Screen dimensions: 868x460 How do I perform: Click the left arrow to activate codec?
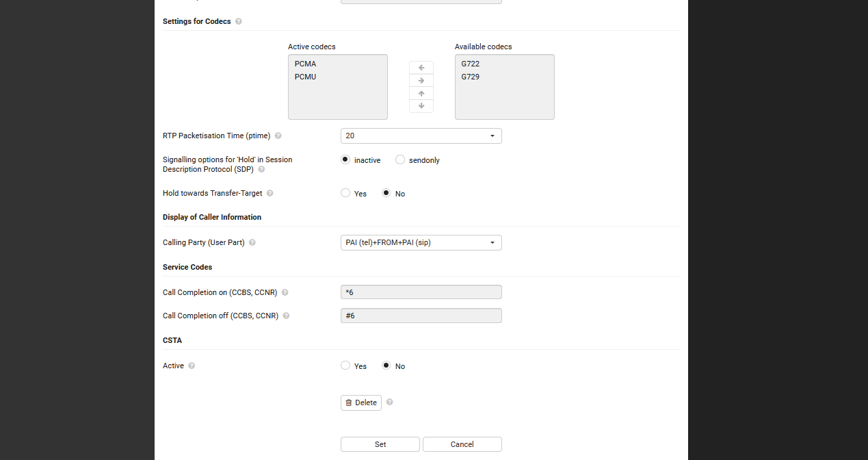click(x=421, y=68)
